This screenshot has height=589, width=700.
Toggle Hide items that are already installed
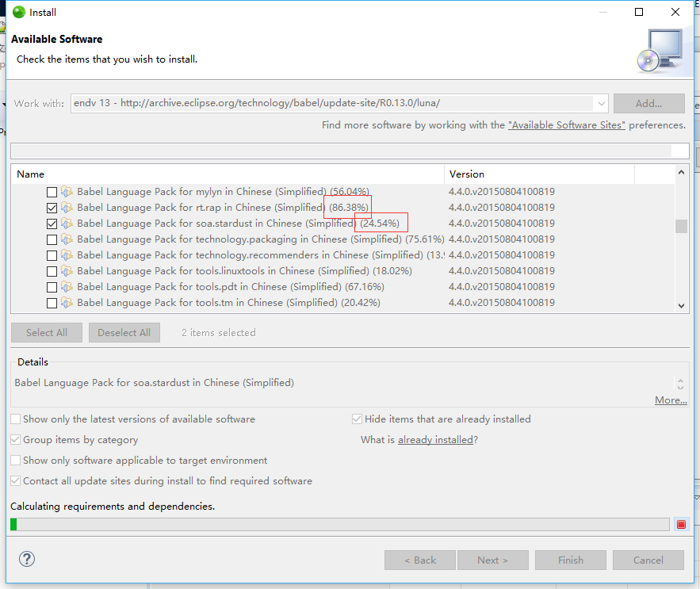[357, 419]
